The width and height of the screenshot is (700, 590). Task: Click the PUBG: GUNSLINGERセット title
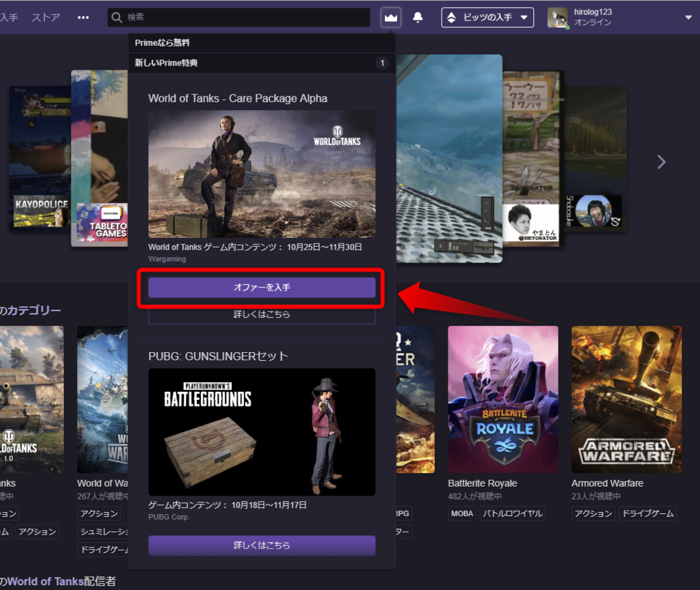point(218,356)
